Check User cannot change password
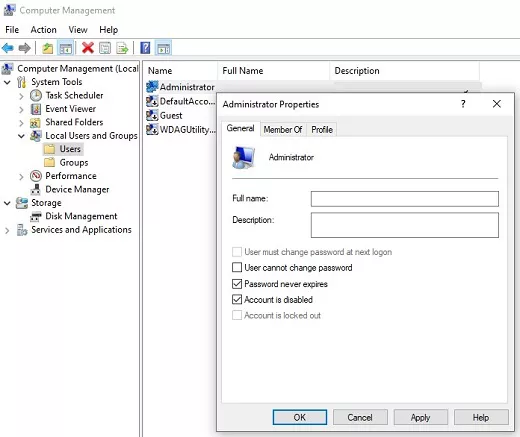The width and height of the screenshot is (520, 437). pyautogui.click(x=237, y=267)
